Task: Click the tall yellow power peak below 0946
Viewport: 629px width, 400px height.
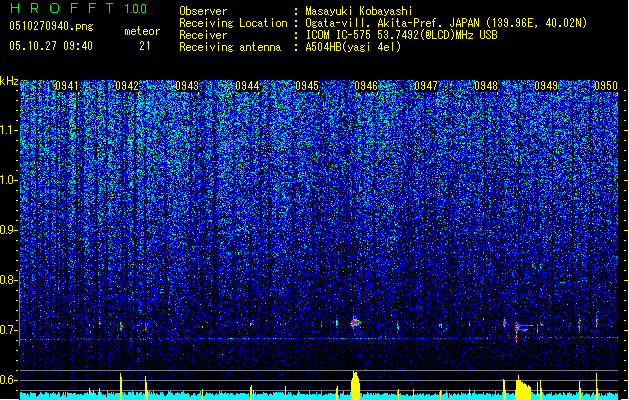Action: point(355,385)
